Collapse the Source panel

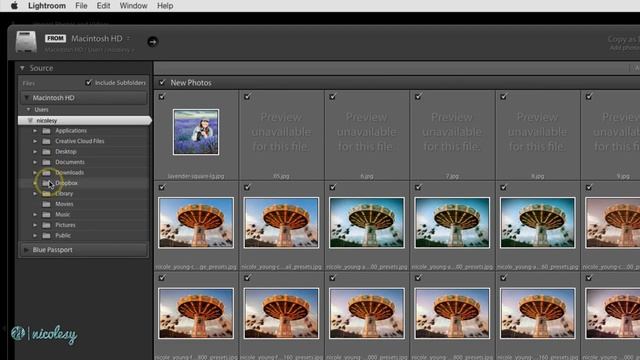coord(22,68)
